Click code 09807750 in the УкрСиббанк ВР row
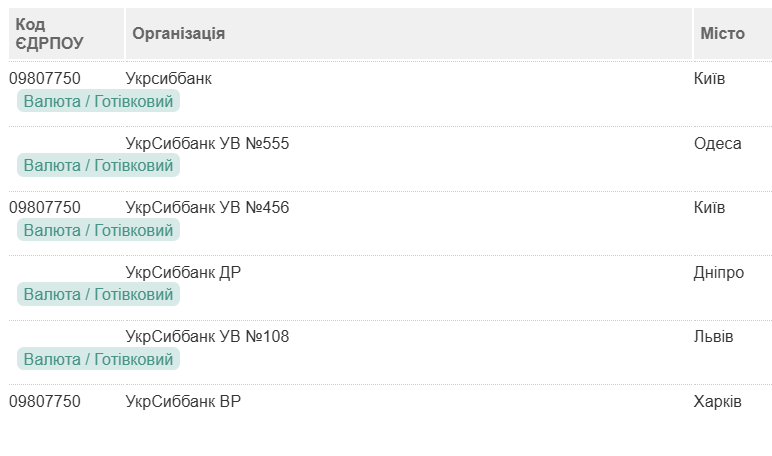772x456 pixels. pos(45,402)
